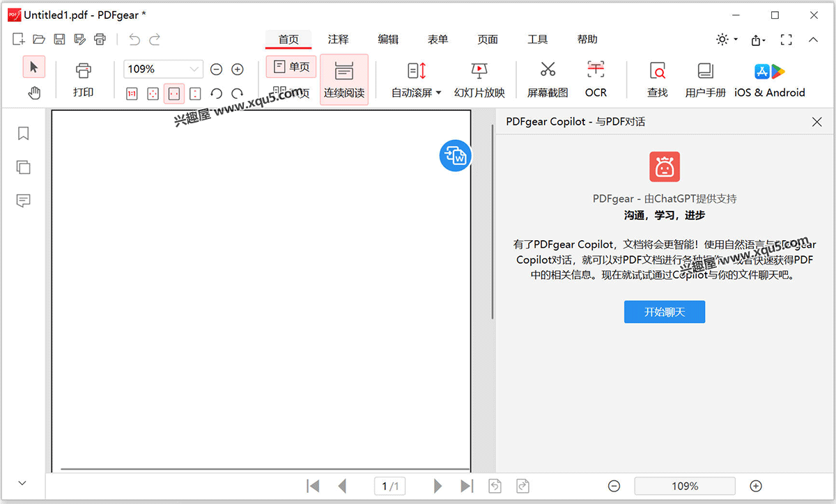
Task: Switch to the 首页 home tab
Action: coord(288,40)
